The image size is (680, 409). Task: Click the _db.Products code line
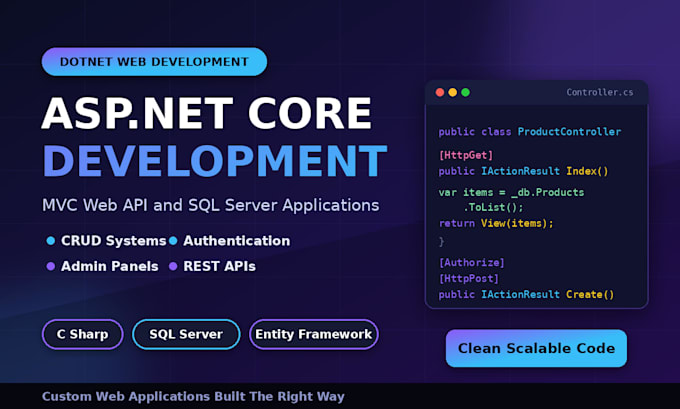511,192
